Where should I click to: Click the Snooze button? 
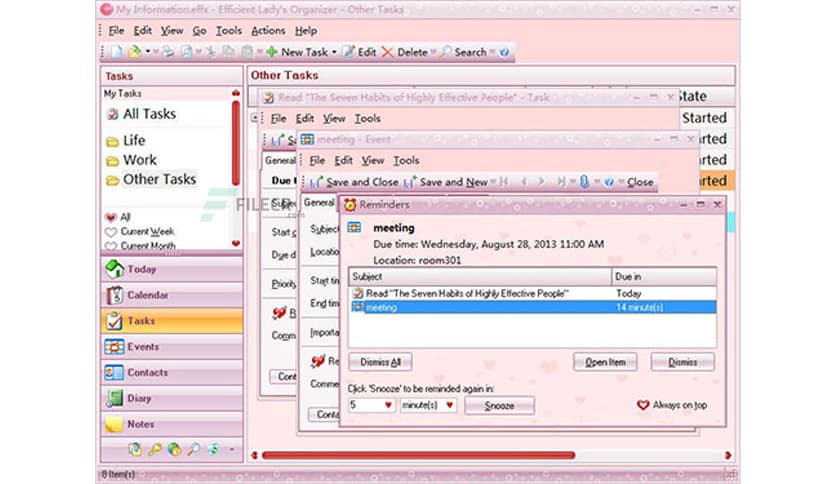tap(499, 406)
